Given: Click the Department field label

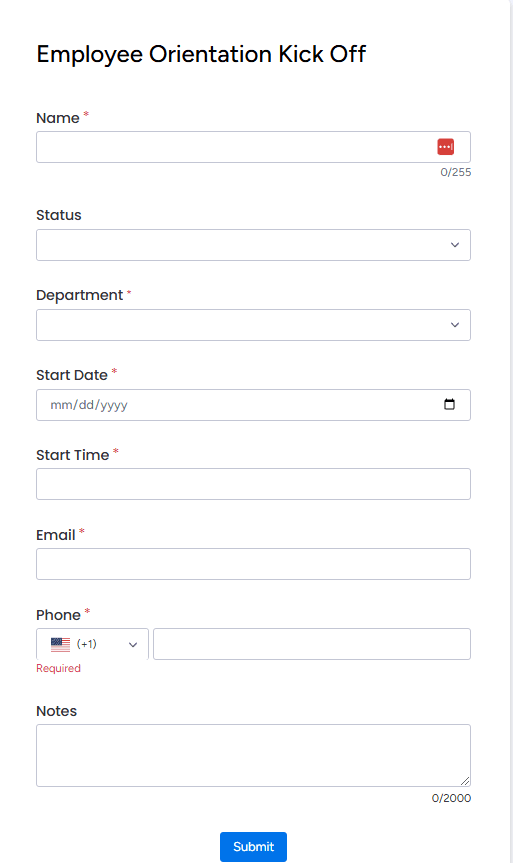Looking at the screenshot, I should pos(80,296).
